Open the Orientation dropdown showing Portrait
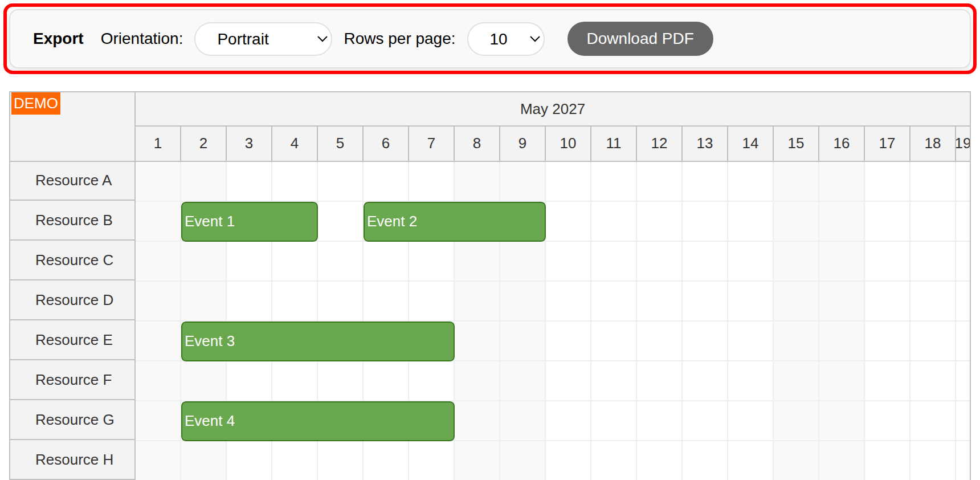The image size is (980, 480). pos(263,39)
